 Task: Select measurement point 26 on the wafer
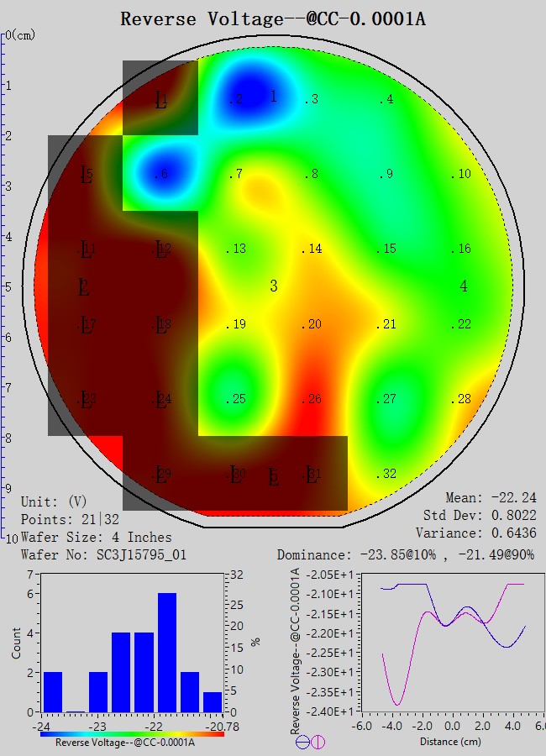(311, 399)
